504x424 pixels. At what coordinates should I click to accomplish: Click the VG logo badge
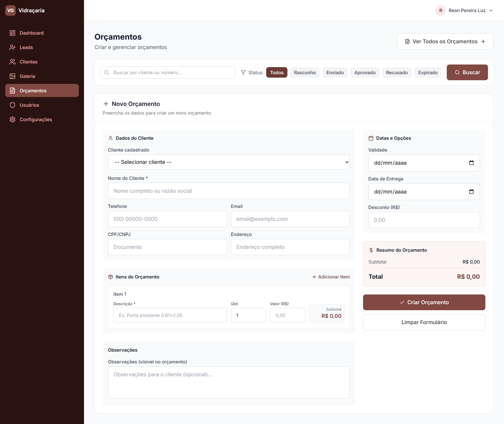click(10, 10)
